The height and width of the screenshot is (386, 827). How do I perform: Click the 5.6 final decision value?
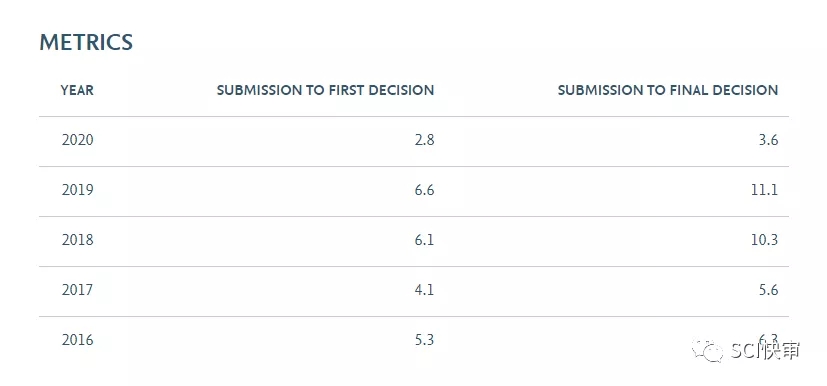point(768,290)
